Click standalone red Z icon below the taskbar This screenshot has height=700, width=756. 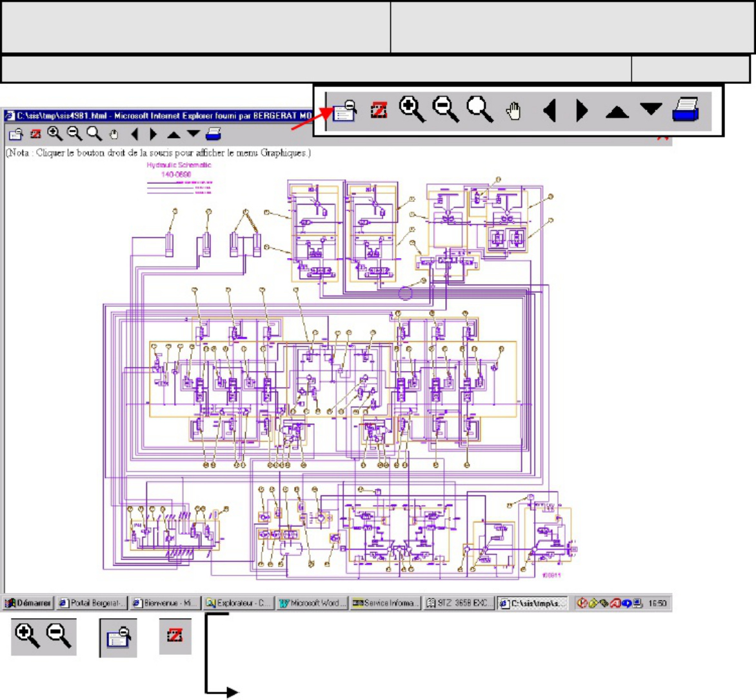pos(175,636)
